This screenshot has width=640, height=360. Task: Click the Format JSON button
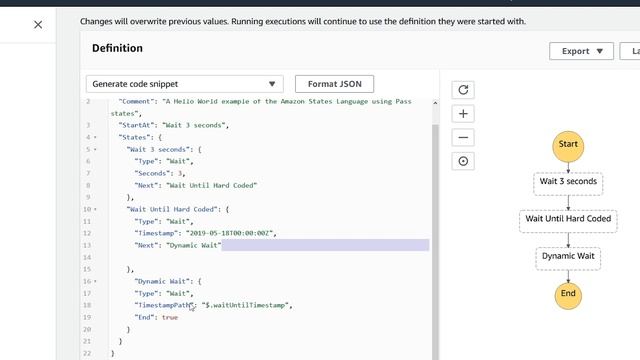click(334, 84)
